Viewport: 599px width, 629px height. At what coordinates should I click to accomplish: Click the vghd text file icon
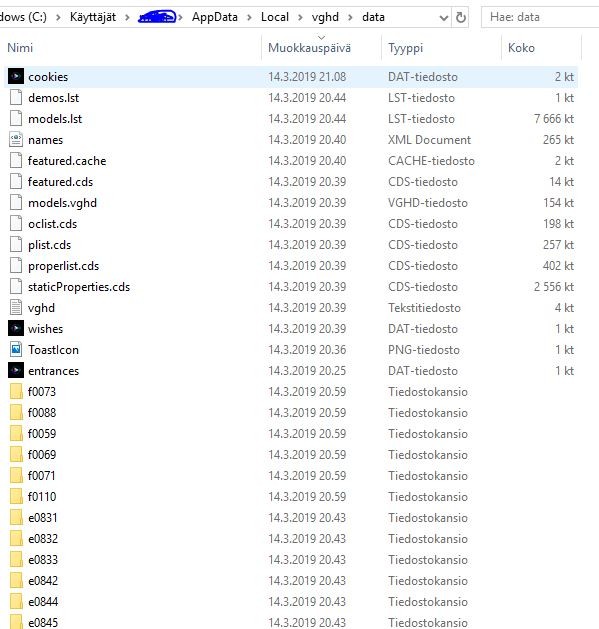[x=16, y=307]
